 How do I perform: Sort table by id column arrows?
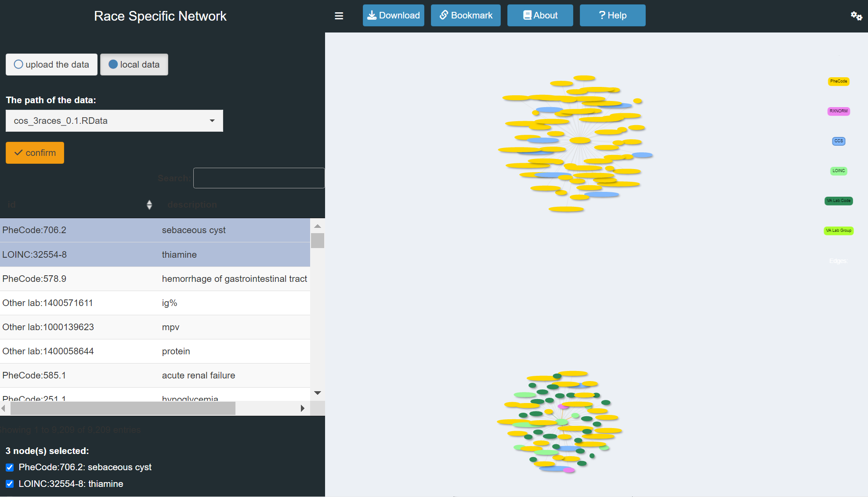(149, 205)
